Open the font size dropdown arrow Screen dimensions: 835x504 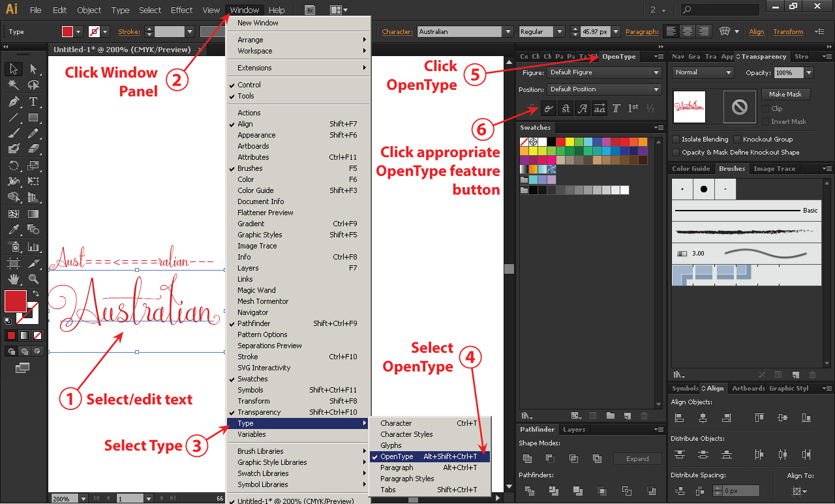pyautogui.click(x=616, y=31)
